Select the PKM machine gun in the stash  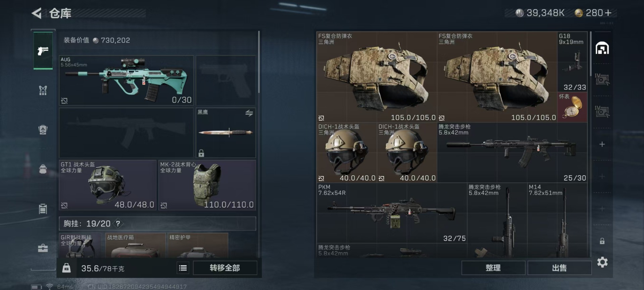point(391,213)
